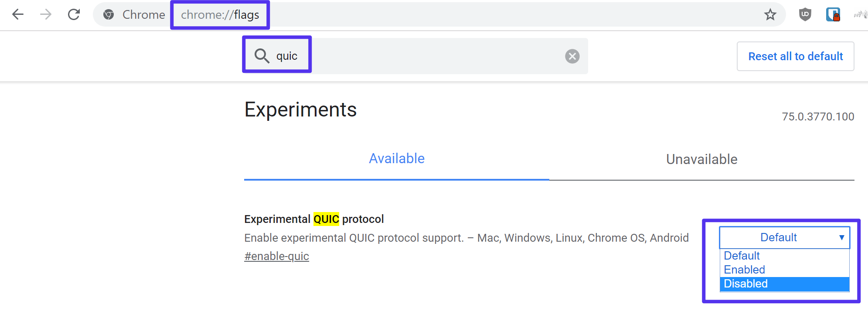Clear the quic search using the X icon
The height and width of the screenshot is (332, 868).
point(572,56)
